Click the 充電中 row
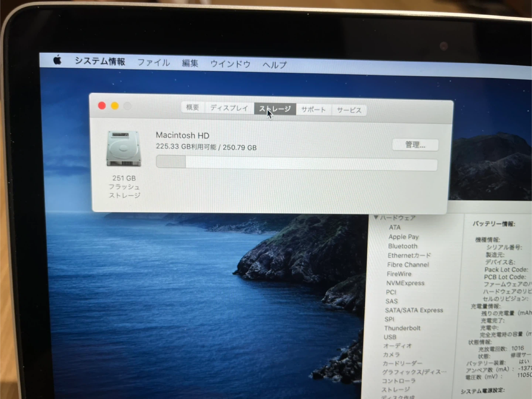This screenshot has width=532, height=399. click(490, 328)
